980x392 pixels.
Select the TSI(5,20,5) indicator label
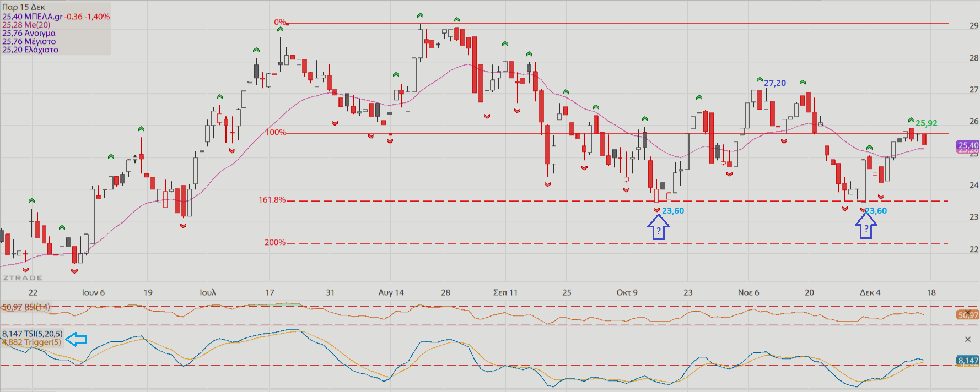click(x=33, y=334)
